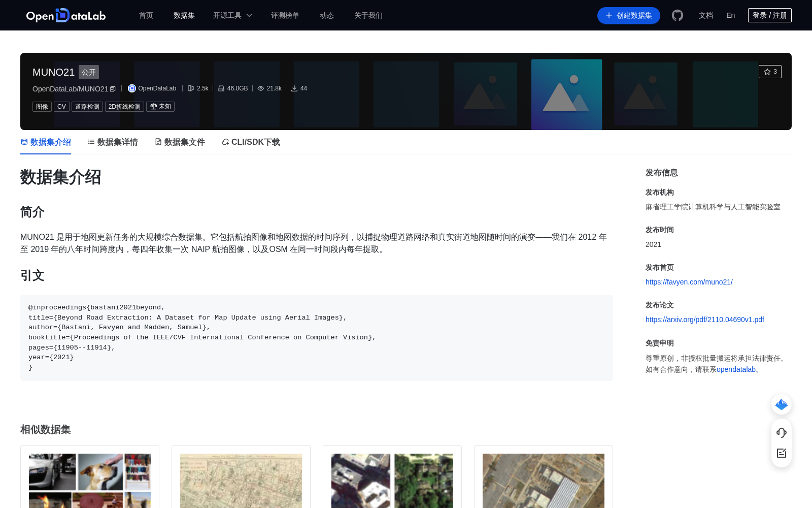Click the highlighted banner image placeholder
The height and width of the screenshot is (508, 812).
point(566,94)
